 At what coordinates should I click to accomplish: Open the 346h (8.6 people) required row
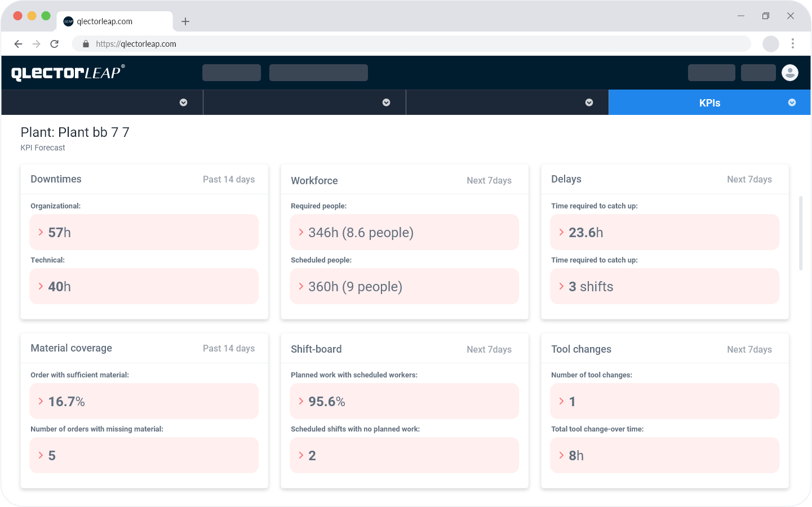tap(404, 232)
